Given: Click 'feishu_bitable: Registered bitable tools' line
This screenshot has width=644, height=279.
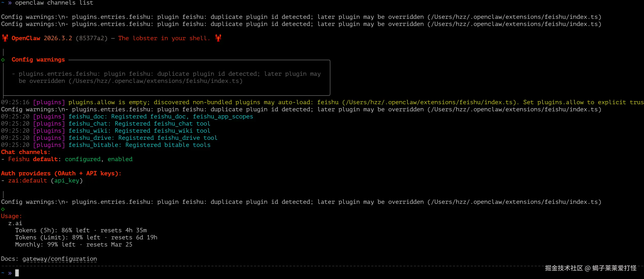Looking at the screenshot, I should (x=140, y=145).
